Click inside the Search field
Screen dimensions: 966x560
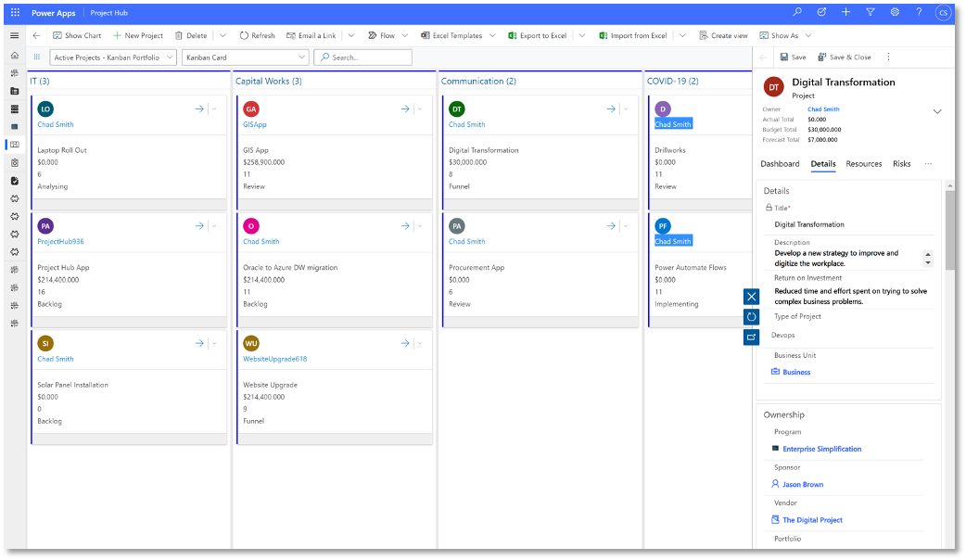pos(362,57)
